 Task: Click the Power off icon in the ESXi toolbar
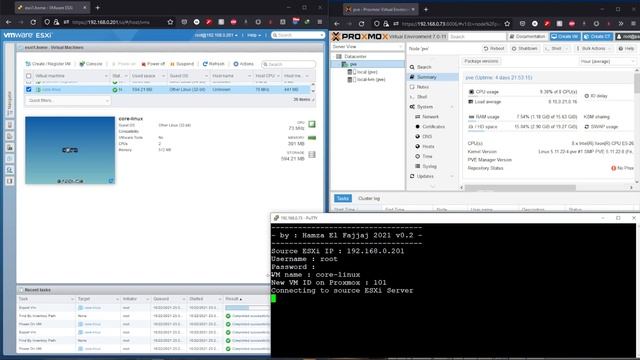tap(144, 64)
